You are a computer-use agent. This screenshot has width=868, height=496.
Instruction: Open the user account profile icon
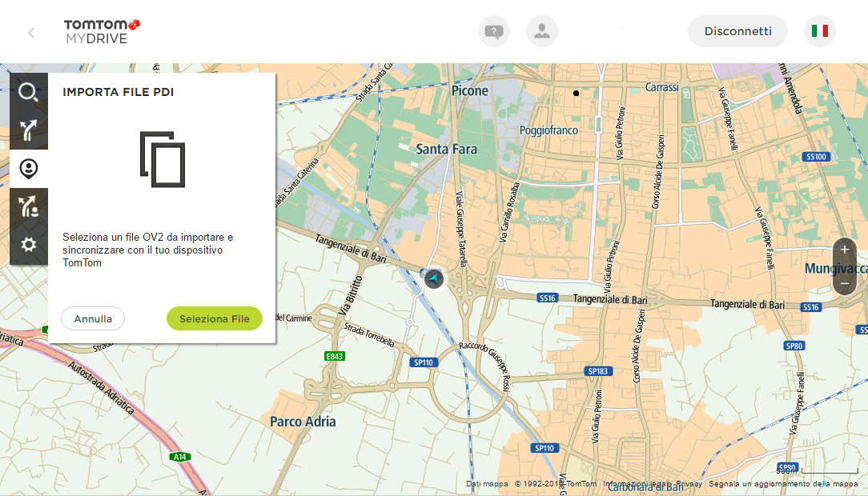point(542,31)
